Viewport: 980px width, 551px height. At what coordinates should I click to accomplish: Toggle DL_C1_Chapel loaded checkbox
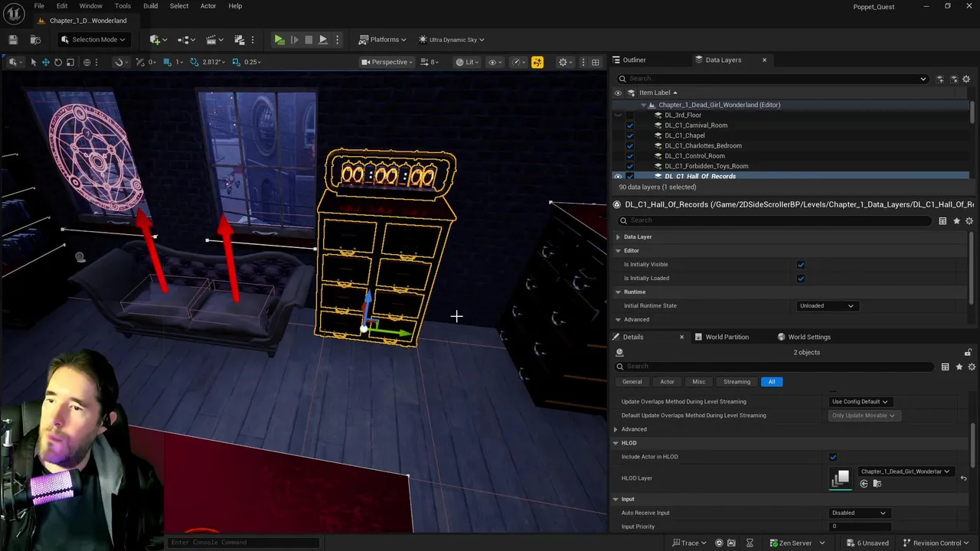[x=630, y=135]
